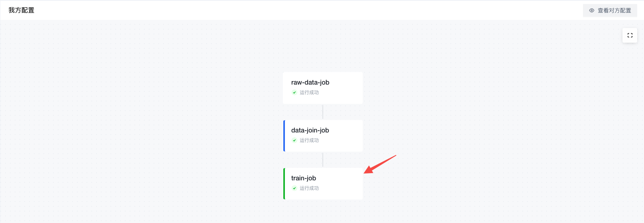The image size is (644, 223).
Task: Click the eye icon beside 查看对方配置
Action: click(x=592, y=11)
